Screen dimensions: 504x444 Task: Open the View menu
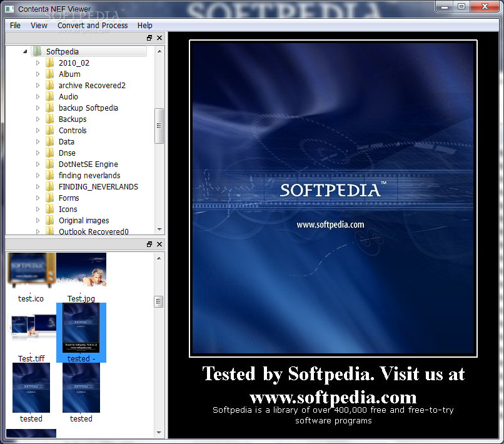(x=39, y=26)
